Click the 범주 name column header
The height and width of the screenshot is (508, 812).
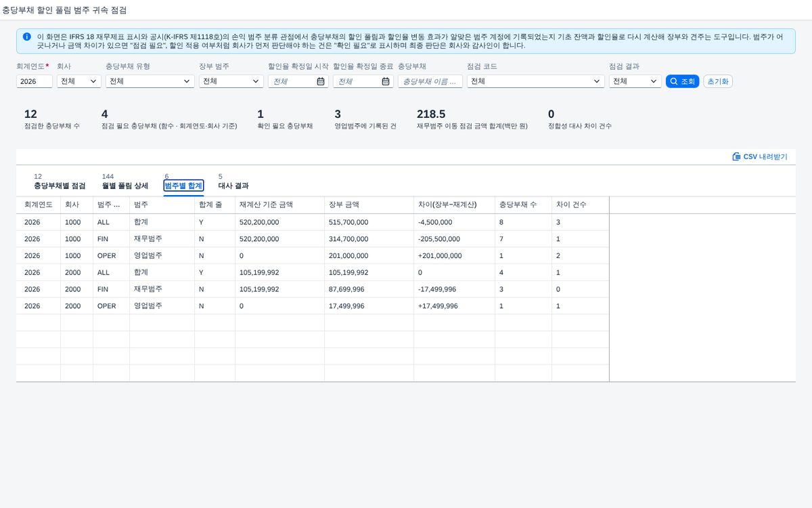pos(162,205)
